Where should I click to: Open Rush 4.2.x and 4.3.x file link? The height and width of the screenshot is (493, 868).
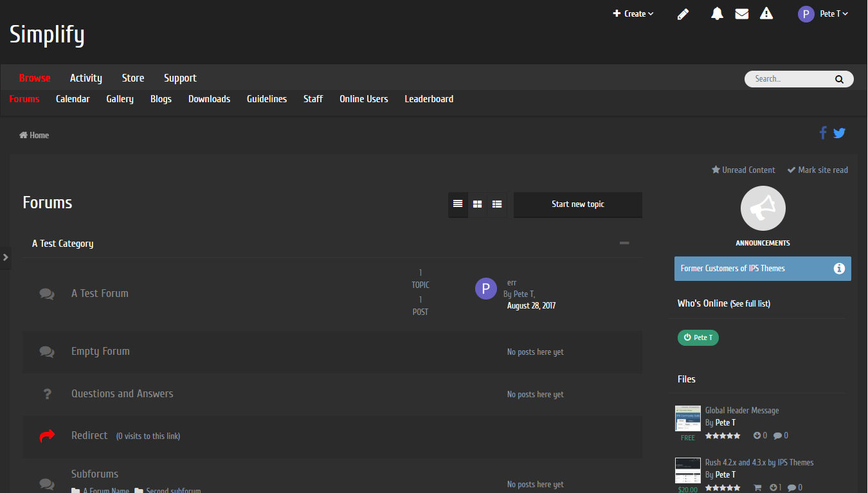pos(759,462)
